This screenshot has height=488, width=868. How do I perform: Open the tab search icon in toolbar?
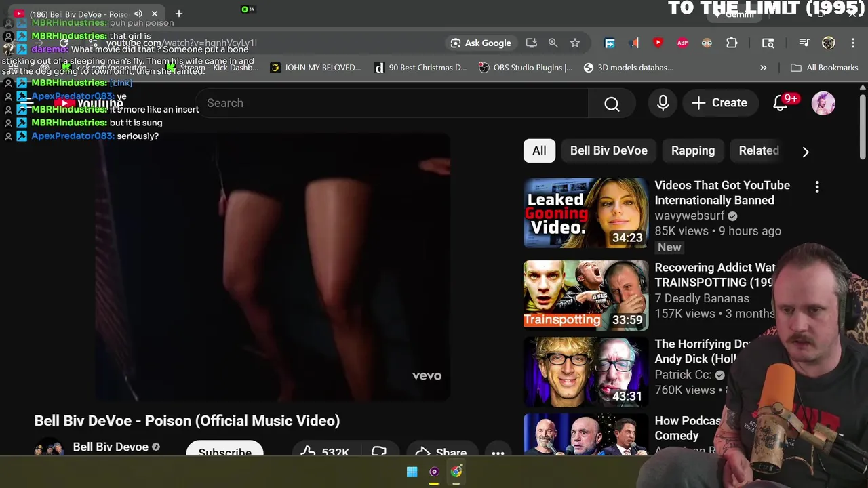tap(768, 43)
